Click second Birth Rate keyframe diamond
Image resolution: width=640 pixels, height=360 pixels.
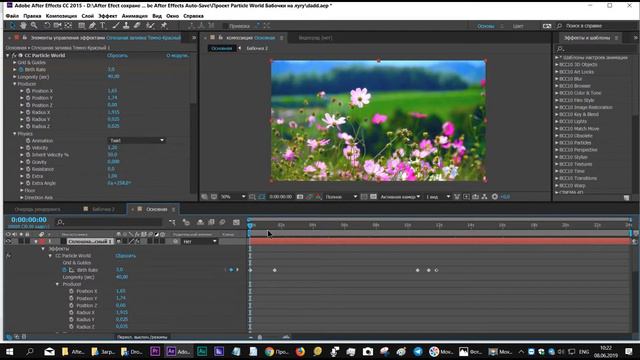[x=275, y=270]
